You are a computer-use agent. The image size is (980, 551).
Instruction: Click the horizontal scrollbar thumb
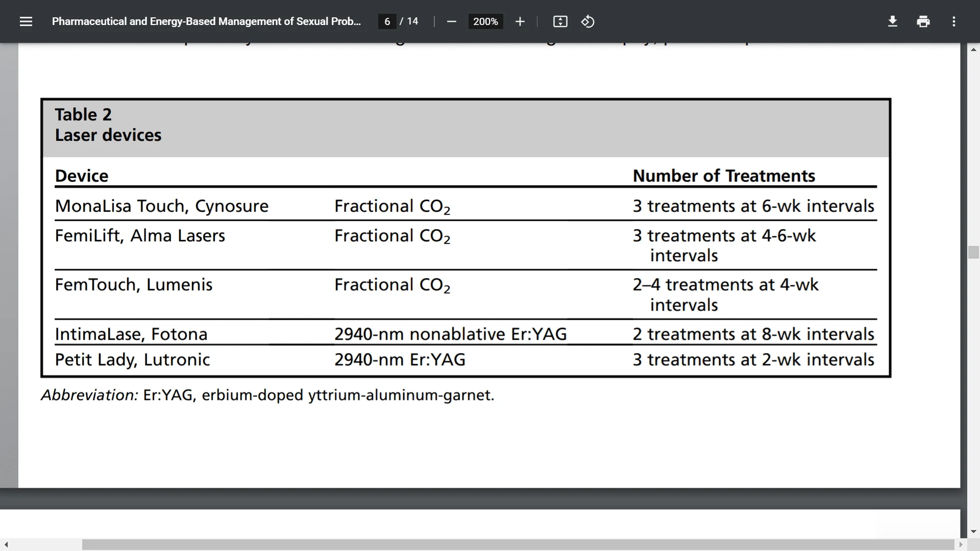coord(518,545)
